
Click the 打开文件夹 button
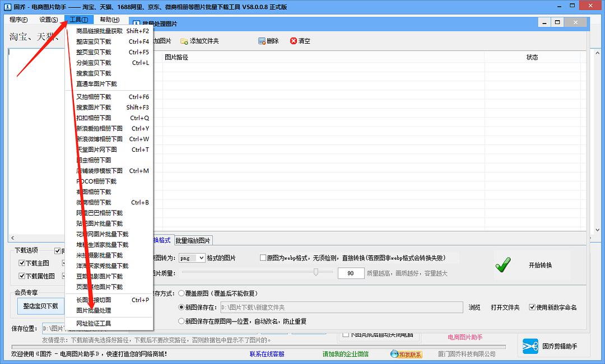click(x=505, y=307)
